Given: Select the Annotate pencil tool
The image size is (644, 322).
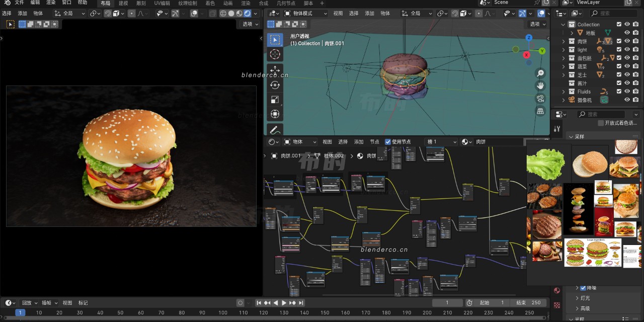Looking at the screenshot, I should tap(275, 130).
